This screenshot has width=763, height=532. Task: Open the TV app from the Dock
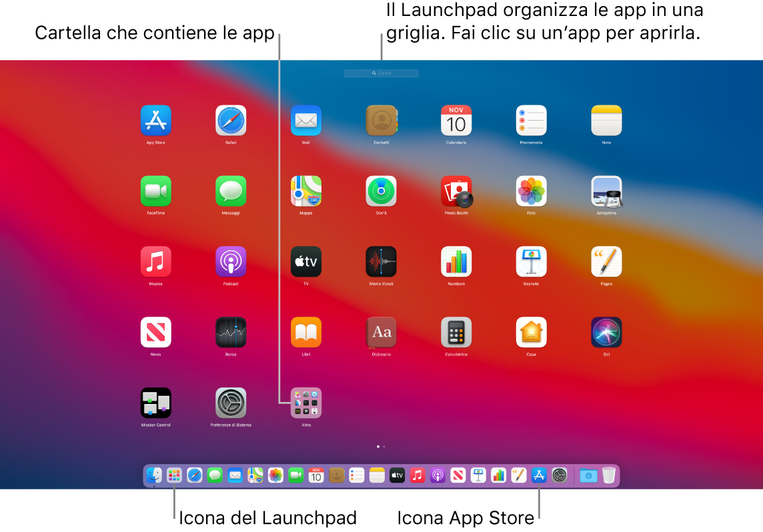coord(397,475)
